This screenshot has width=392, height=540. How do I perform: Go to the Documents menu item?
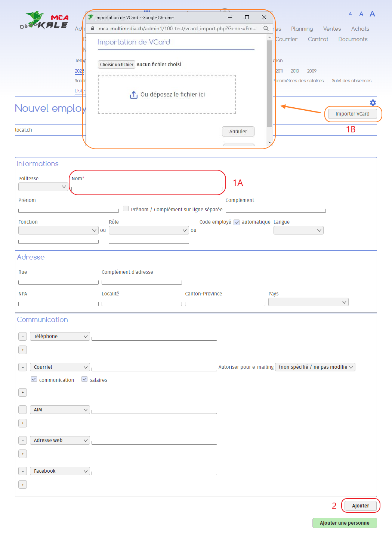pyautogui.click(x=352, y=39)
